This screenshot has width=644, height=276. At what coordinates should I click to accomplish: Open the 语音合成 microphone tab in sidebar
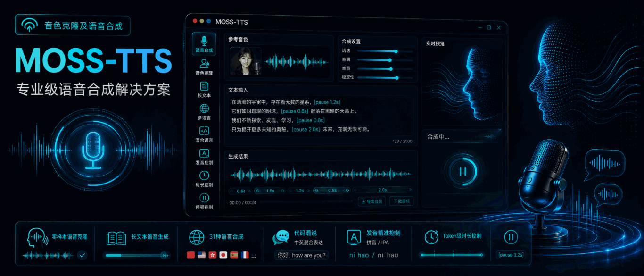pos(204,44)
